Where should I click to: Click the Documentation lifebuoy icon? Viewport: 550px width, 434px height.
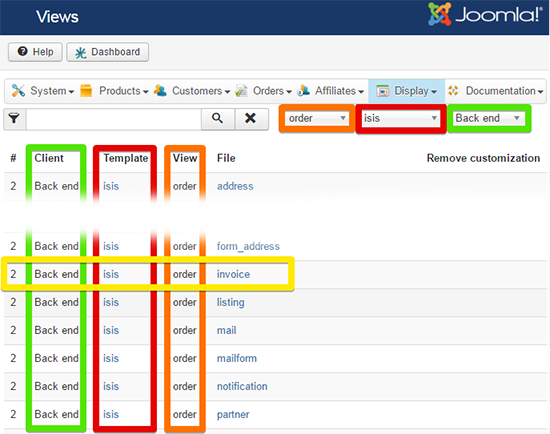(x=453, y=91)
